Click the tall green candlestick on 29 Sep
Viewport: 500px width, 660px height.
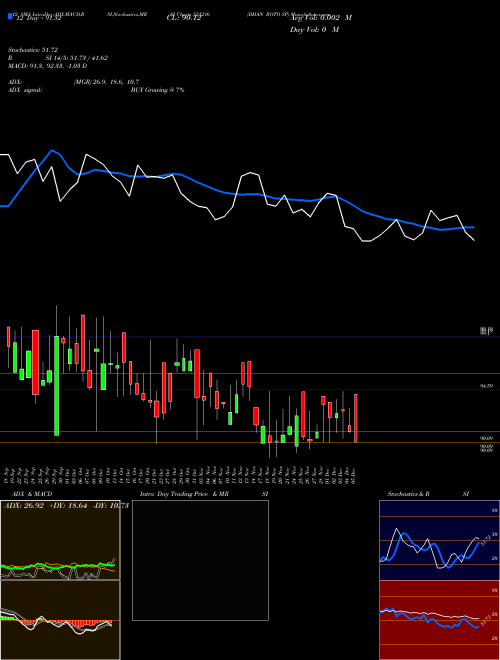[56, 386]
